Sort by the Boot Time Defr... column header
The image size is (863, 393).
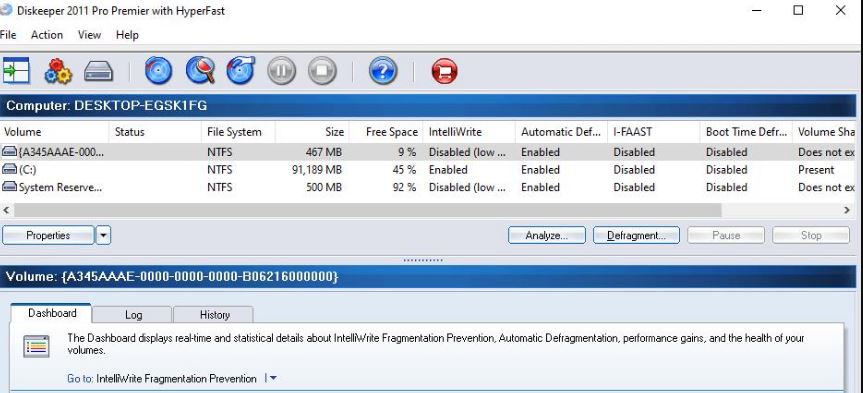click(x=746, y=132)
